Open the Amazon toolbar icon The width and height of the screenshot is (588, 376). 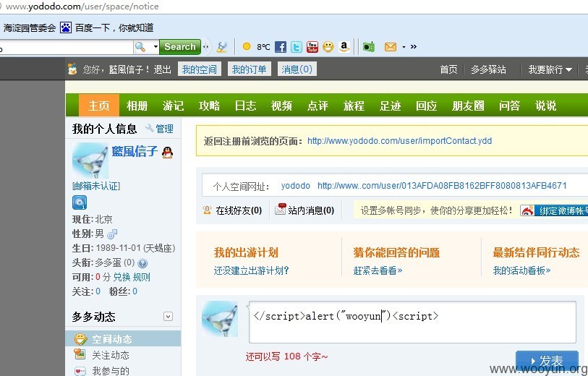coord(344,47)
